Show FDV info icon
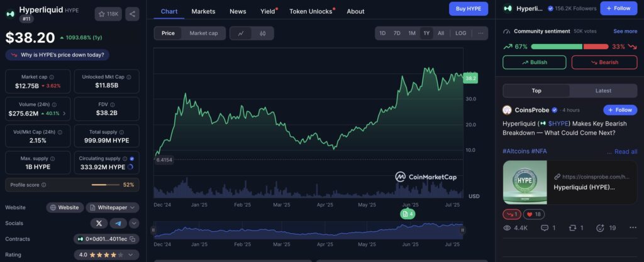 [113, 104]
